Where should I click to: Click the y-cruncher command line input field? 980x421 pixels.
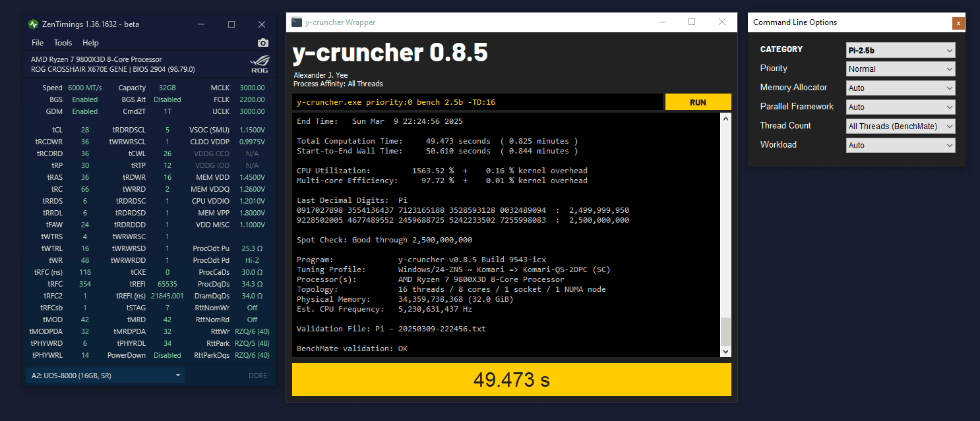tap(477, 102)
